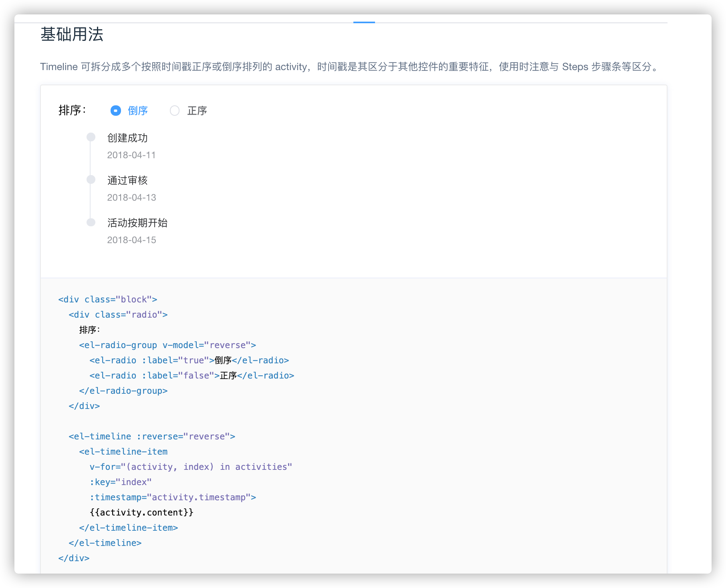Click the code line <div class="block">

[108, 299]
